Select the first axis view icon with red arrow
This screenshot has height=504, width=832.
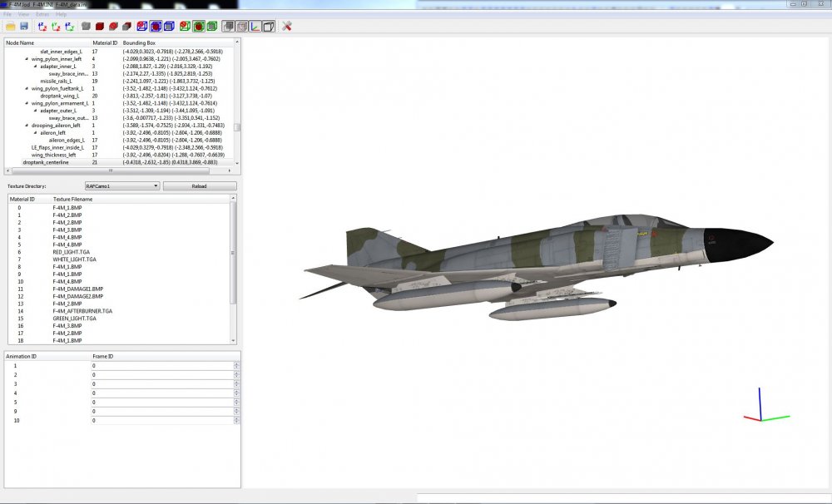[x=42, y=26]
